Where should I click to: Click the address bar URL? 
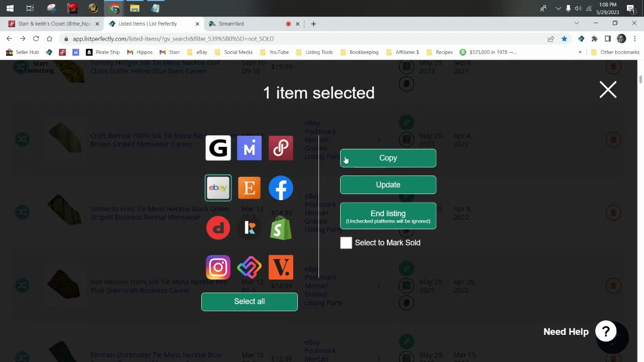[x=173, y=39]
